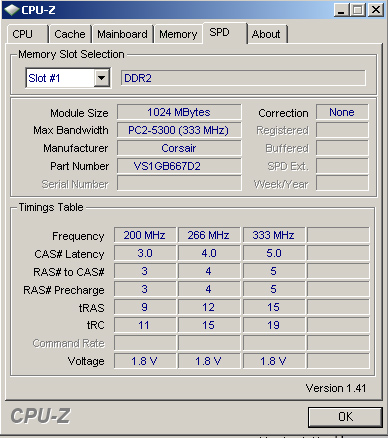Viewport: 388px width, 438px height.
Task: Open the About tab
Action: [x=267, y=34]
